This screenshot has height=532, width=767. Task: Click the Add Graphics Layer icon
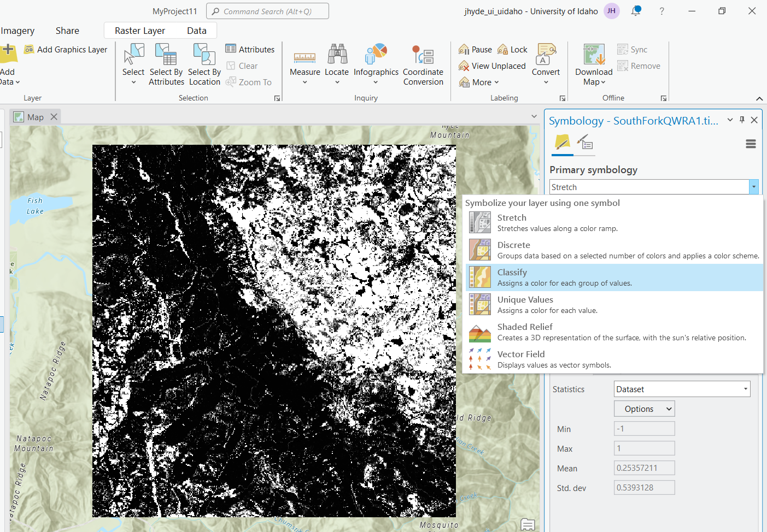point(30,50)
